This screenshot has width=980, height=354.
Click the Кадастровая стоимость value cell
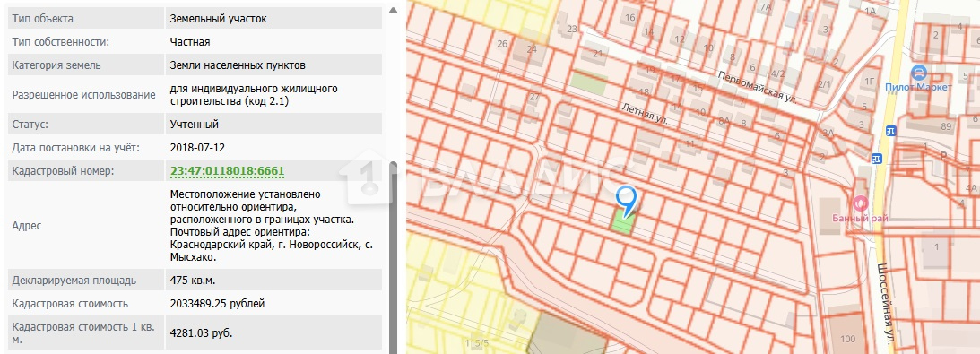coord(273,304)
